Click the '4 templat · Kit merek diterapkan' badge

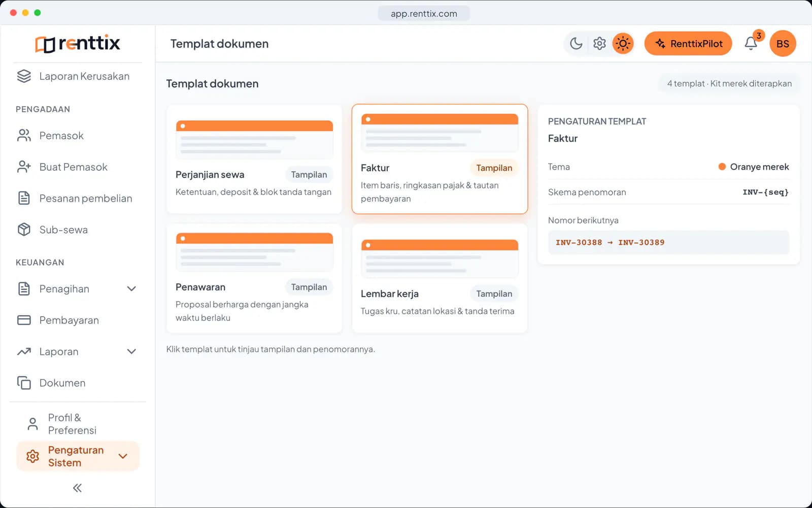pyautogui.click(x=729, y=84)
